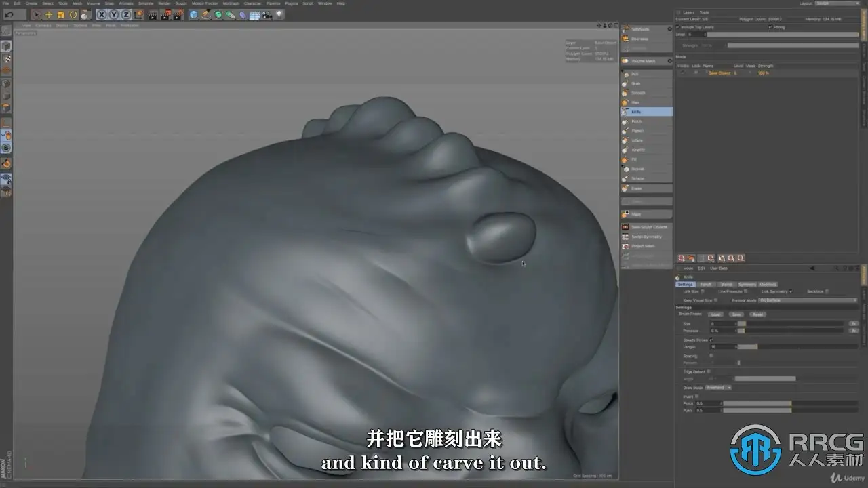Click the Decrease subdivision button

coord(646,39)
